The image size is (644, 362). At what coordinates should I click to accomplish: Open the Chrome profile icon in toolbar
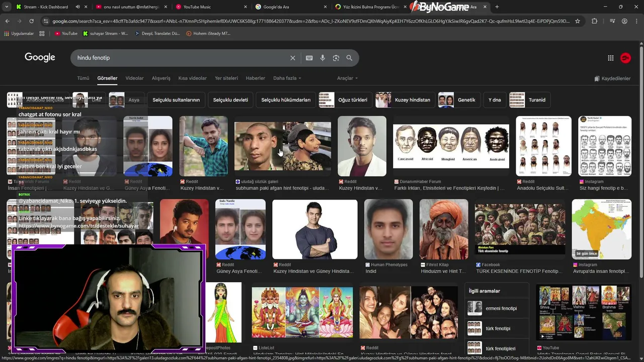click(624, 21)
